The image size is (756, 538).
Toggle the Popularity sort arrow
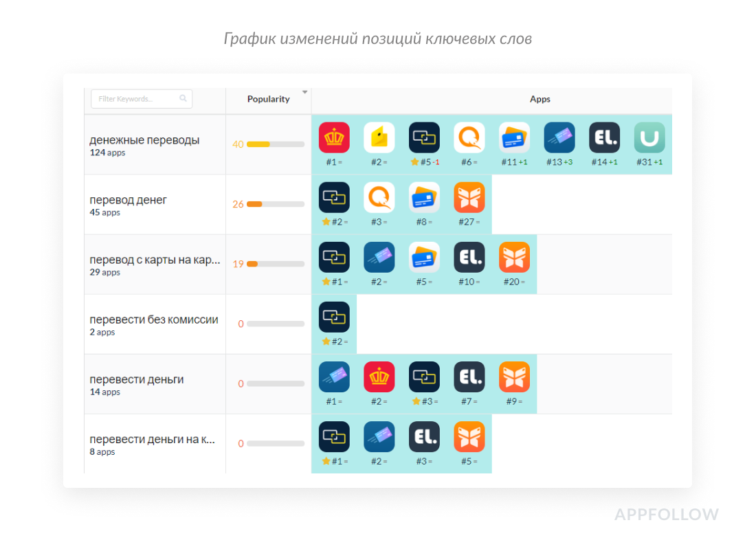[x=305, y=92]
